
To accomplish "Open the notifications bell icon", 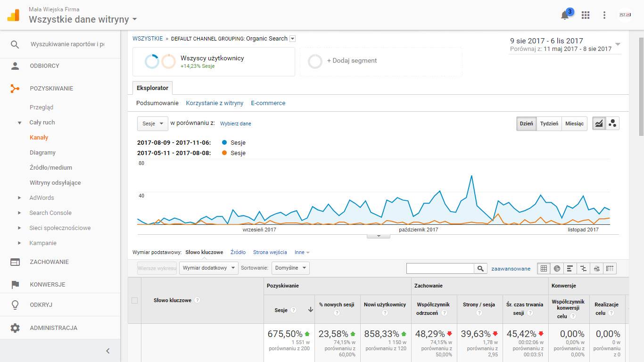I will (x=565, y=15).
